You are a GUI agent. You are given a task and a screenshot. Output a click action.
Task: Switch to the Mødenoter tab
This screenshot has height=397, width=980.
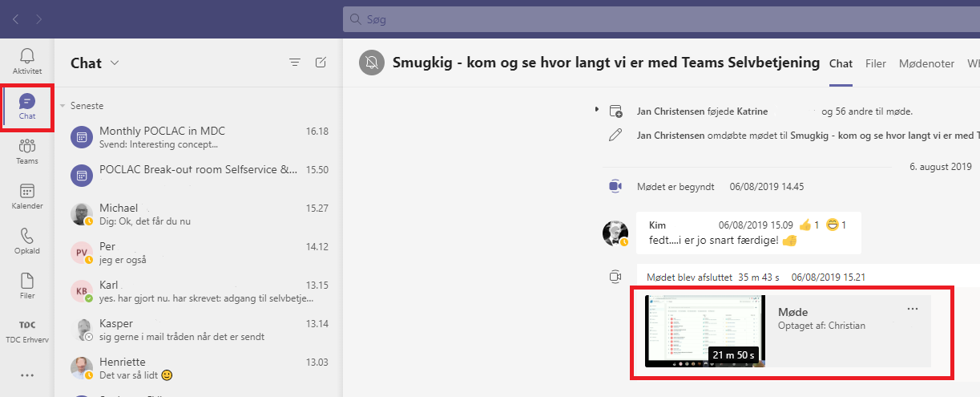pyautogui.click(x=927, y=63)
